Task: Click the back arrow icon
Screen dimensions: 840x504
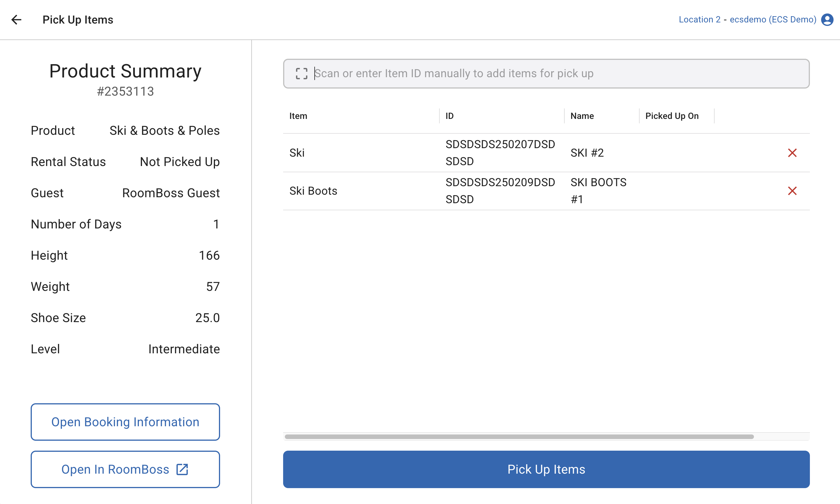Action: [16, 20]
